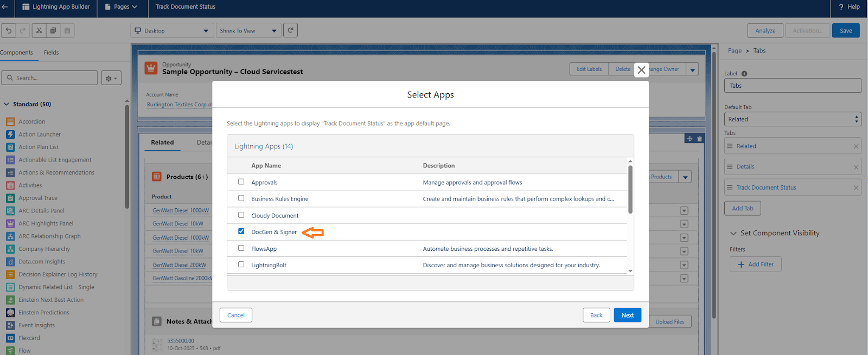
Task: Tick the FlowsApp checkbox
Action: click(x=241, y=248)
